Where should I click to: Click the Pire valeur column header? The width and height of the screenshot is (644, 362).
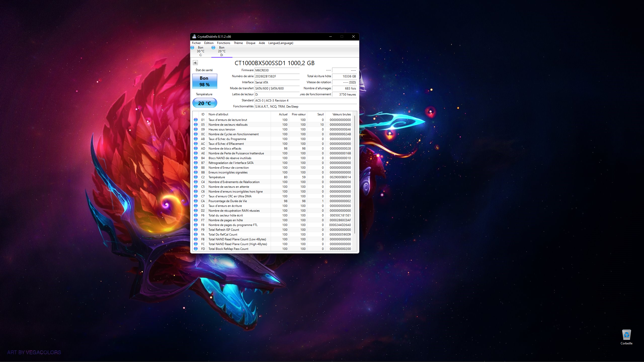(x=298, y=114)
